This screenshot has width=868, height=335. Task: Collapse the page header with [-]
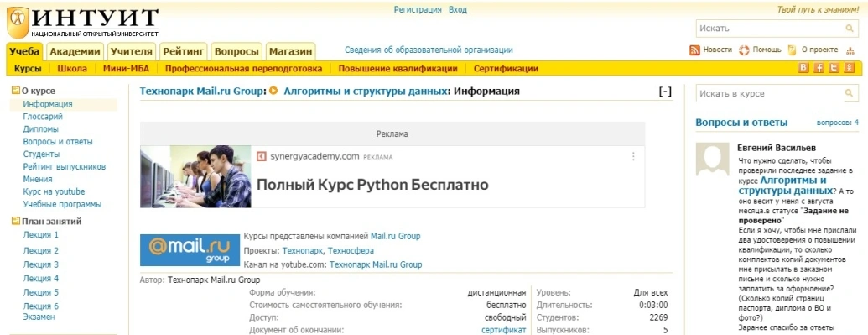(x=665, y=92)
